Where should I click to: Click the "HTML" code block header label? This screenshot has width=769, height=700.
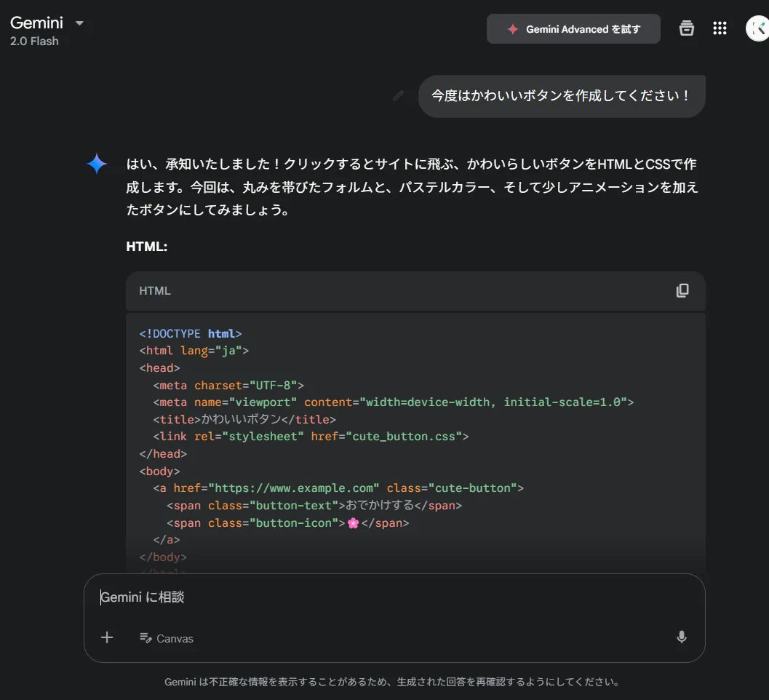[155, 291]
